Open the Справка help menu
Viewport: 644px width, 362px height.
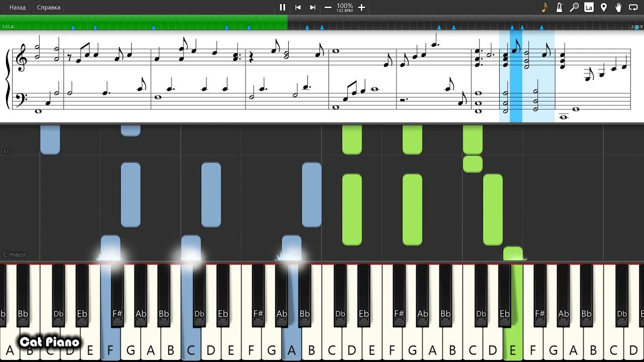point(49,8)
